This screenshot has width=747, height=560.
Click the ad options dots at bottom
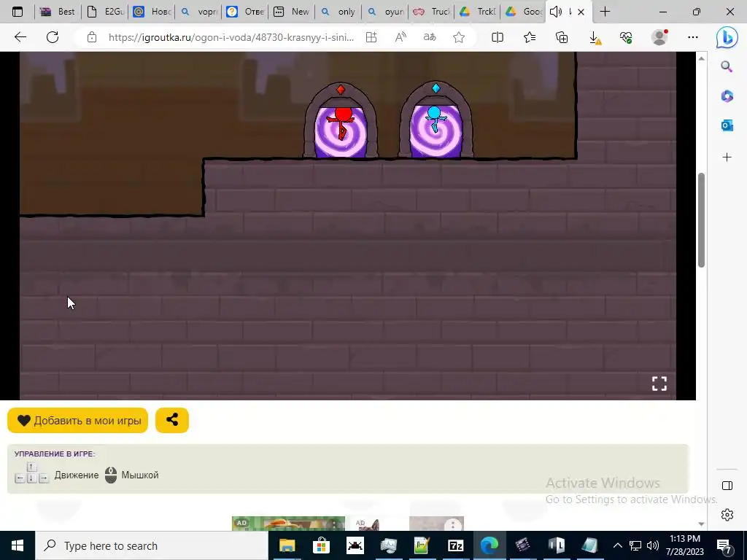453,525
